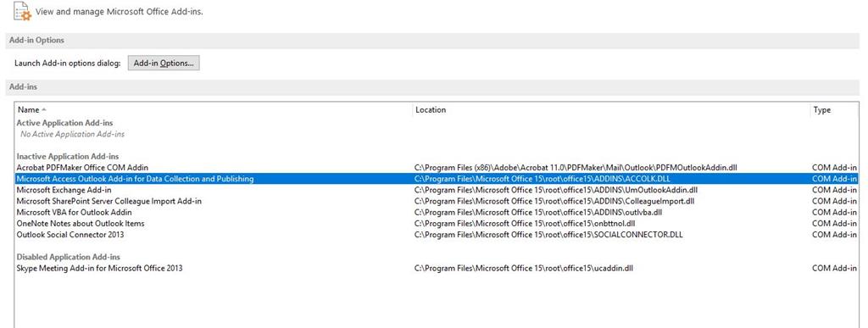Select Acrobat PDFMaker Office COM Addin row
This screenshot has width=868, height=328.
(x=437, y=167)
